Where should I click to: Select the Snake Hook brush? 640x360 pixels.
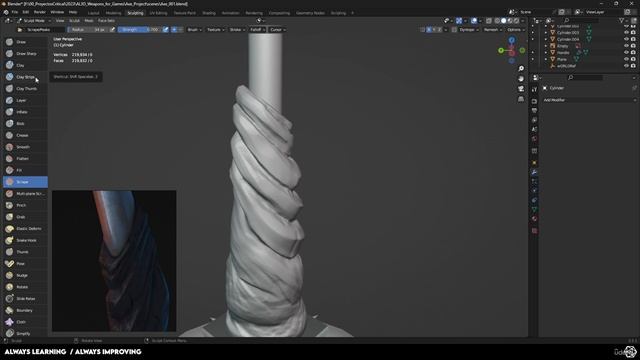coord(25,240)
